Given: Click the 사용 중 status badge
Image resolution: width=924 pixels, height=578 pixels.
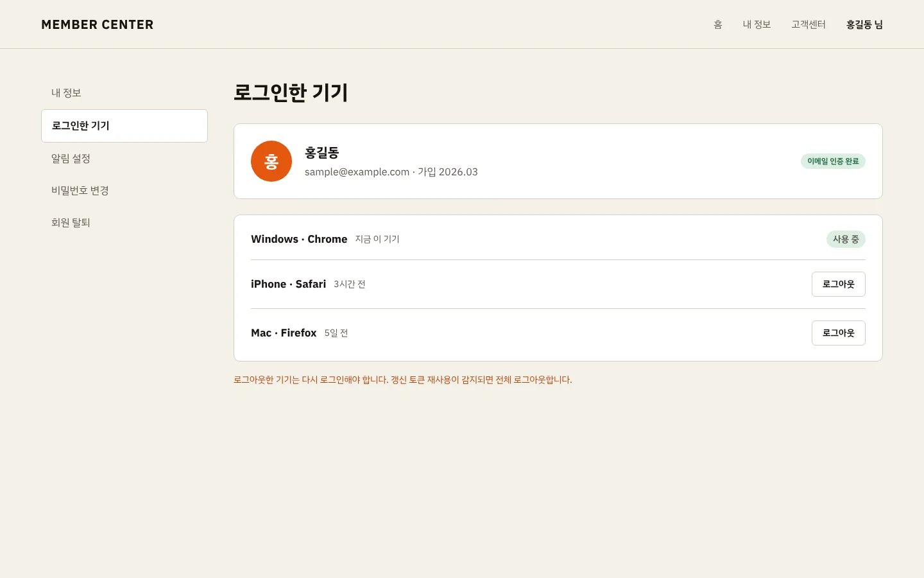Looking at the screenshot, I should point(846,239).
